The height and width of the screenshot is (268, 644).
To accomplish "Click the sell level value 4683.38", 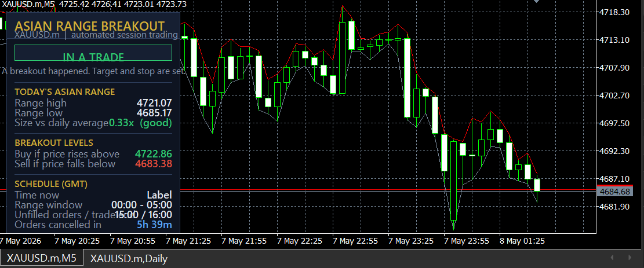I will pyautogui.click(x=154, y=164).
